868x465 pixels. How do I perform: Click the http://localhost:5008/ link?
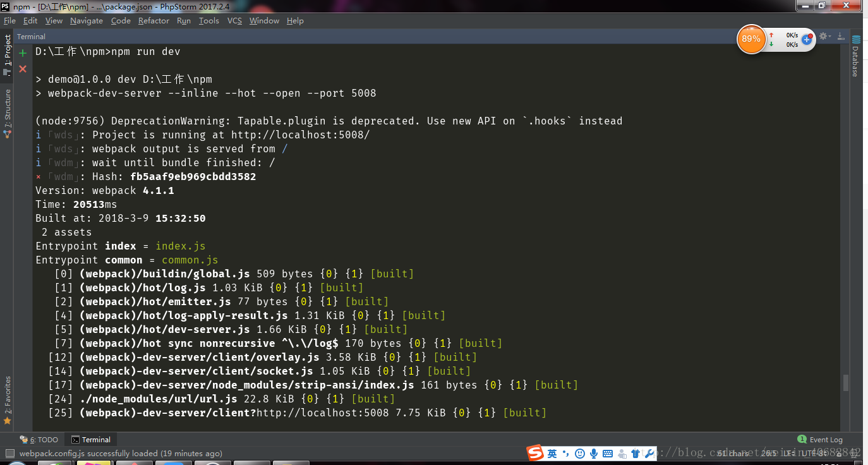pos(300,135)
